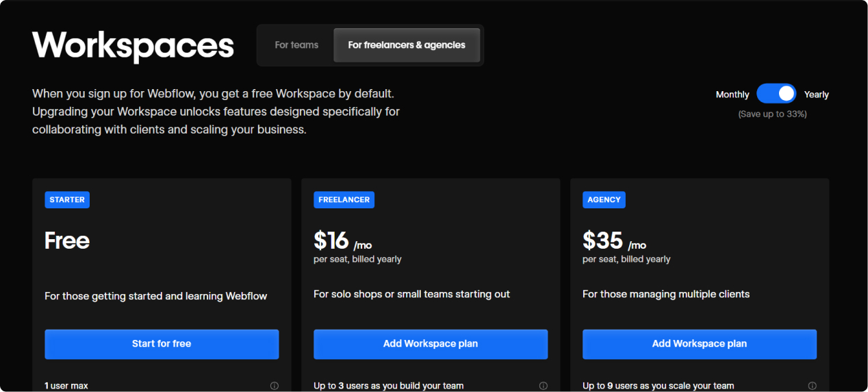Click the (Save up to 33%) note

pyautogui.click(x=772, y=114)
